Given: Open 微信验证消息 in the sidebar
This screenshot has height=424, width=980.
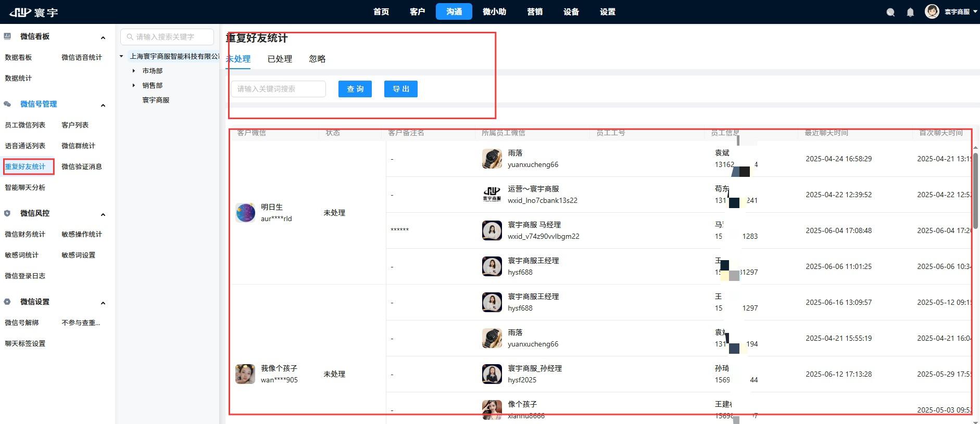Looking at the screenshot, I should (x=82, y=166).
